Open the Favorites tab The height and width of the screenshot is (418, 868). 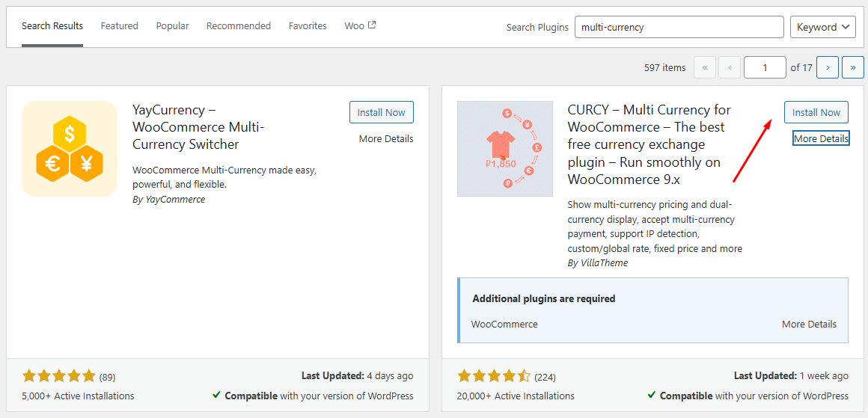308,26
